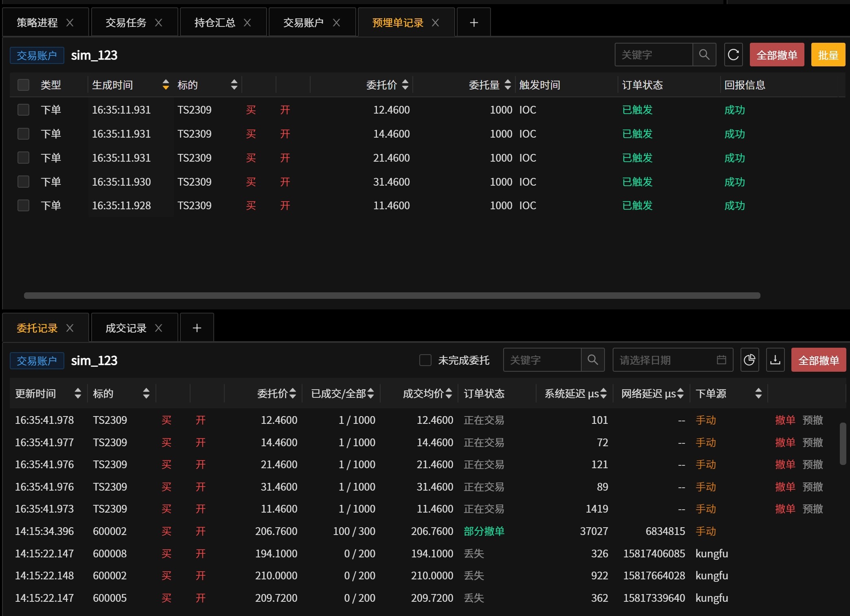Click 撤单 for the 21.4600 order

[x=785, y=465]
